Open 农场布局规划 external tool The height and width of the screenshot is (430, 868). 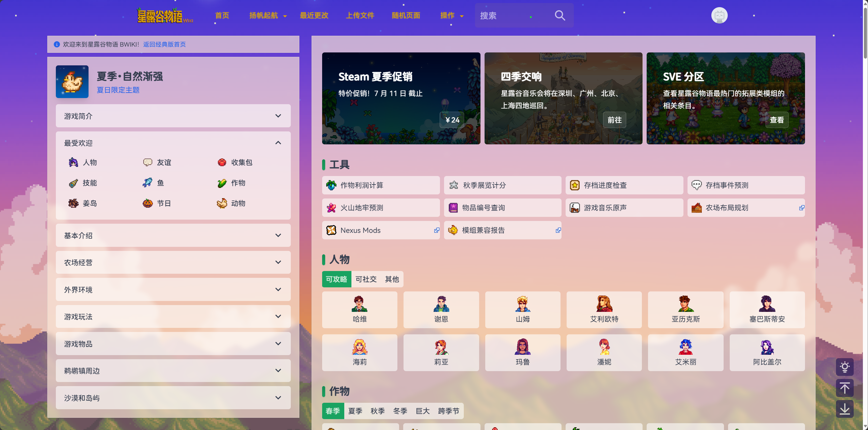tap(746, 208)
